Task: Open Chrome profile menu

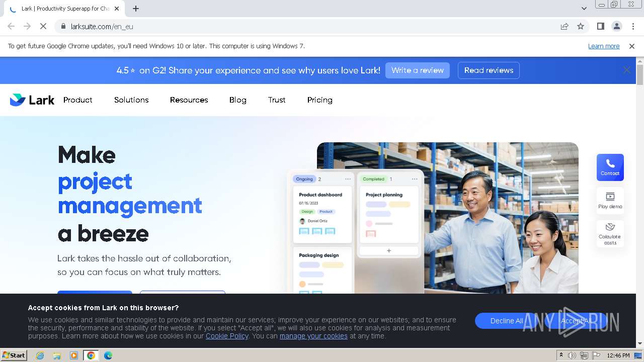Action: point(616,26)
